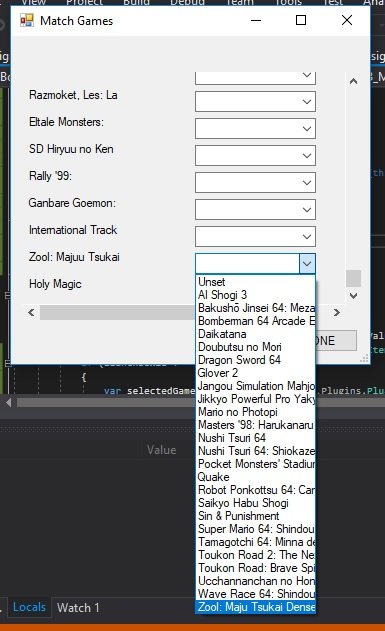The image size is (385, 631).
Task: Select Wave Race 64: Shindou entry
Action: 255,594
